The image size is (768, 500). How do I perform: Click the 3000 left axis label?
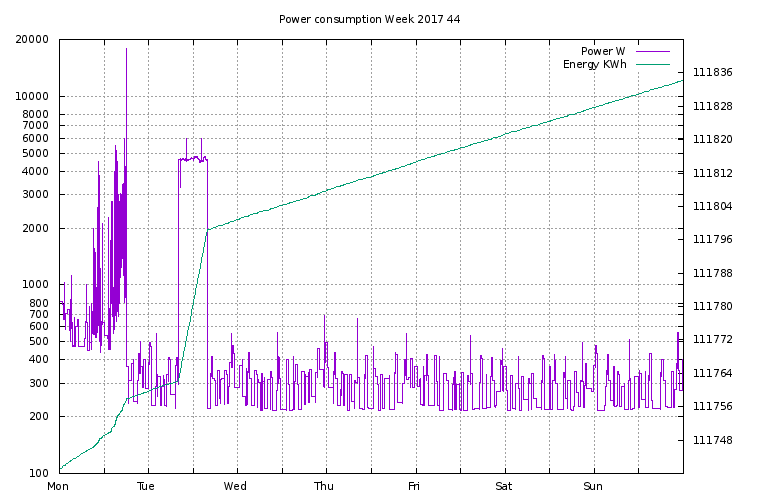pyautogui.click(x=36, y=194)
